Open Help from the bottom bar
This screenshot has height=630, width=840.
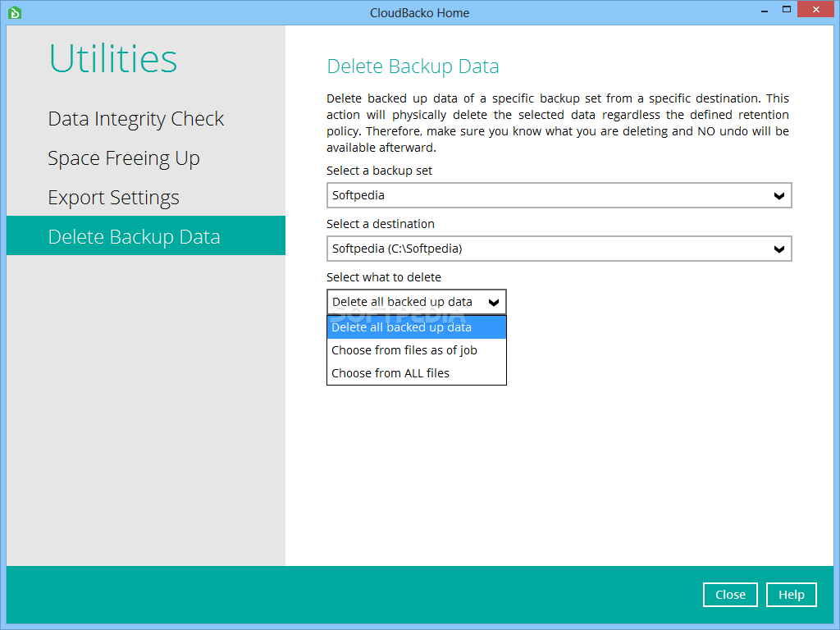pos(792,595)
